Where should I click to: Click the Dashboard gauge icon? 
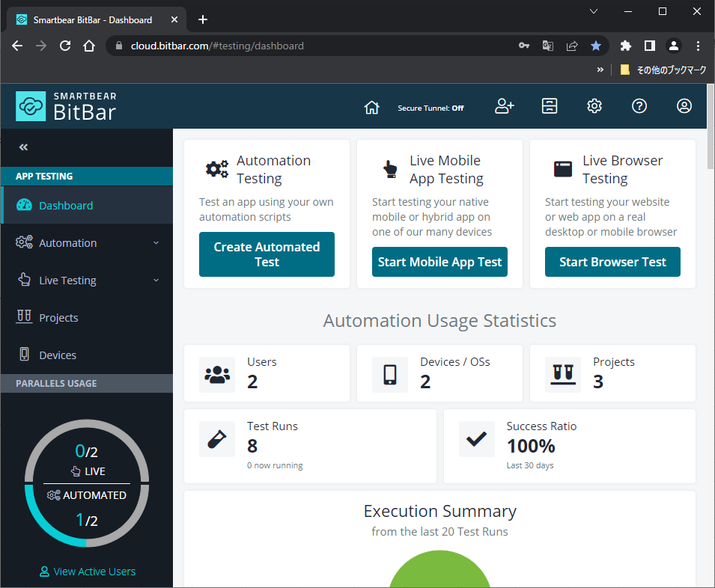point(24,205)
